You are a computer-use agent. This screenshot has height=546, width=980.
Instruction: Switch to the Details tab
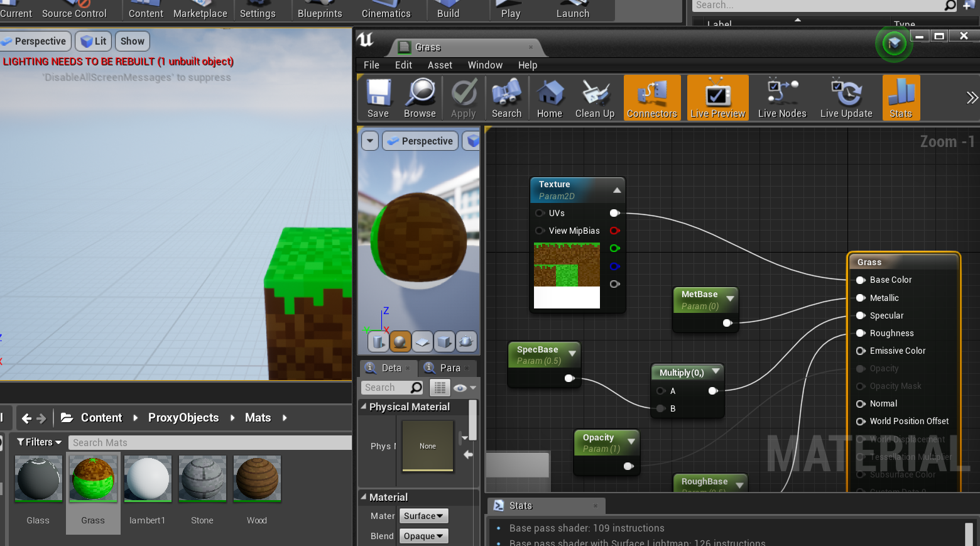(x=387, y=368)
